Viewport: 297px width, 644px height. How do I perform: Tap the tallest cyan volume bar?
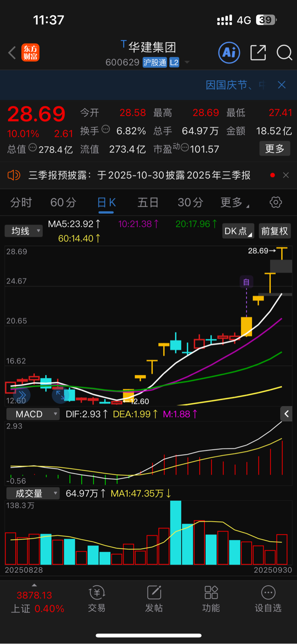coord(176,532)
